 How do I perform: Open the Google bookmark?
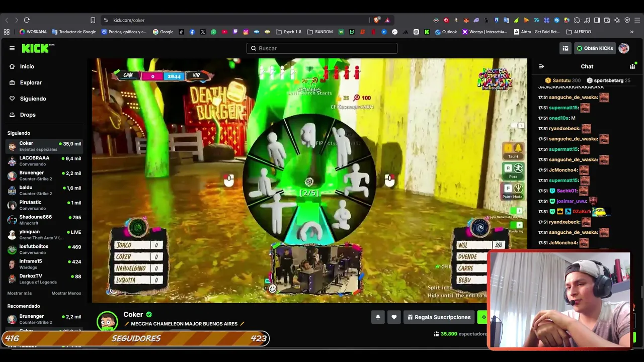tap(163, 32)
